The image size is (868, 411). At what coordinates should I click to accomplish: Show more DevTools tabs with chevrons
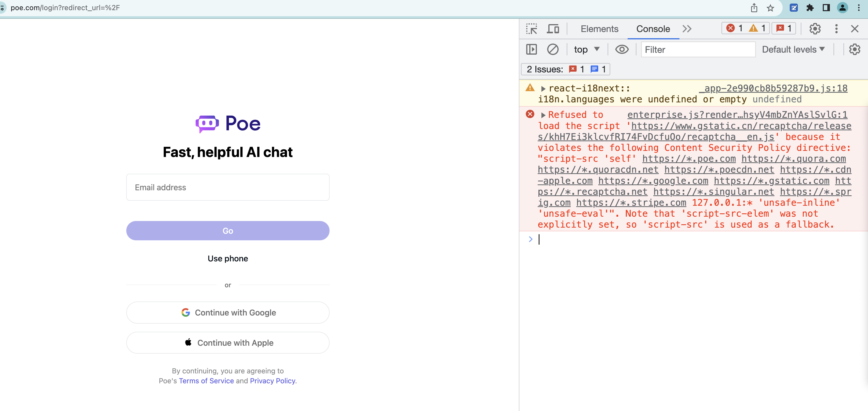(687, 29)
